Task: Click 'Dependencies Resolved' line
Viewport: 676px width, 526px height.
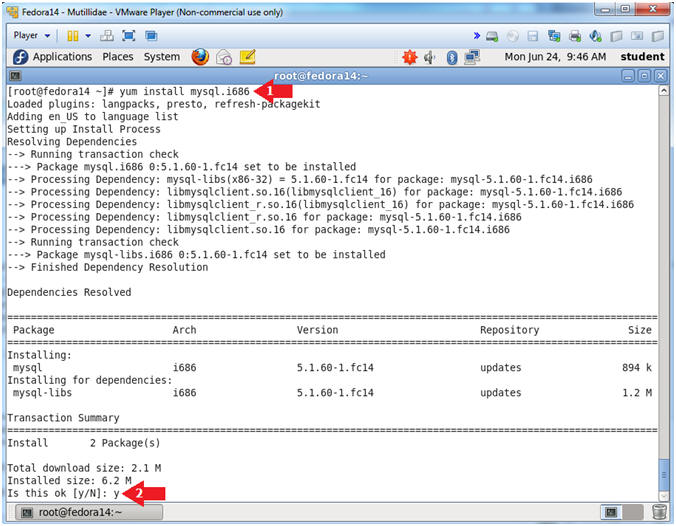Action: coord(69,292)
